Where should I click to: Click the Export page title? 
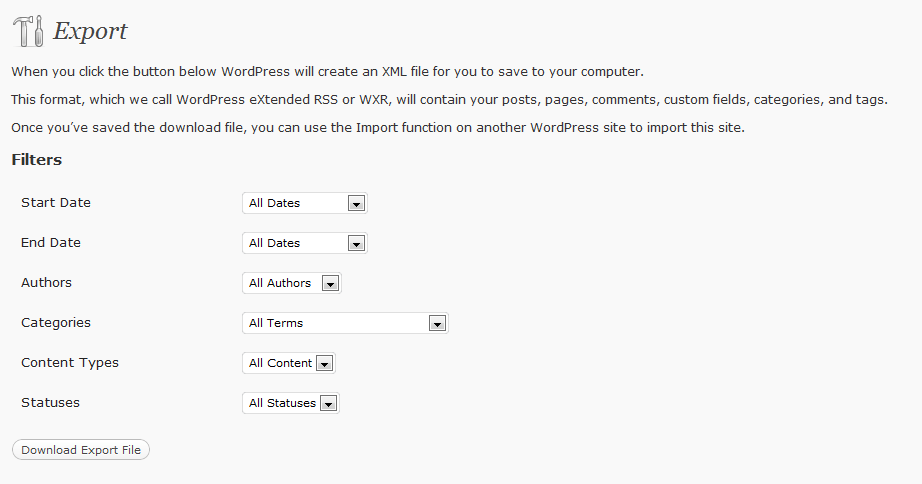coord(90,31)
